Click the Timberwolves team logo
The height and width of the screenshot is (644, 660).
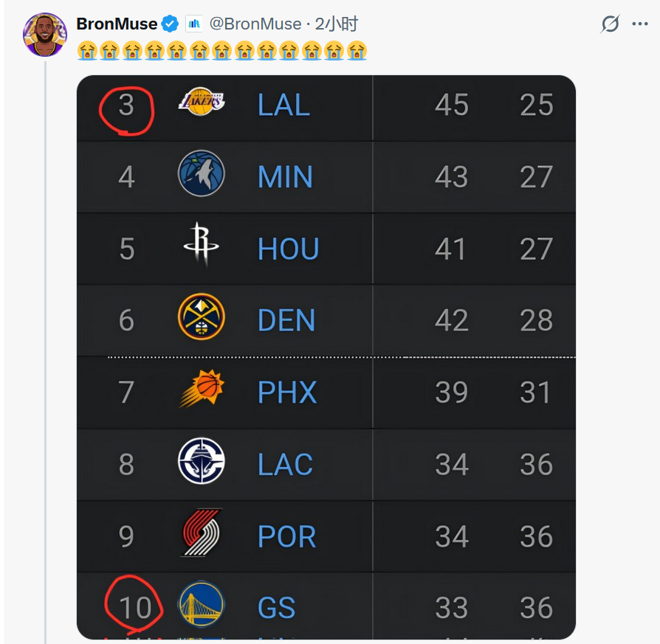point(202,173)
